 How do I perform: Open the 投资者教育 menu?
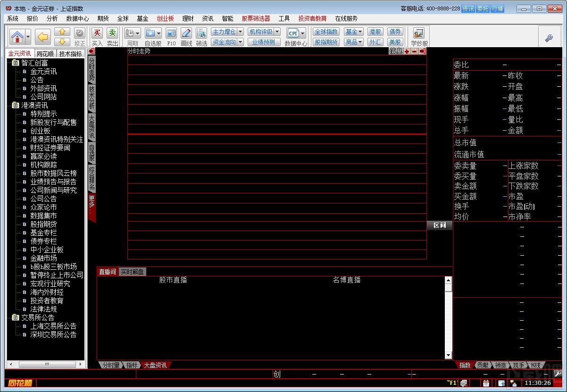(312, 18)
